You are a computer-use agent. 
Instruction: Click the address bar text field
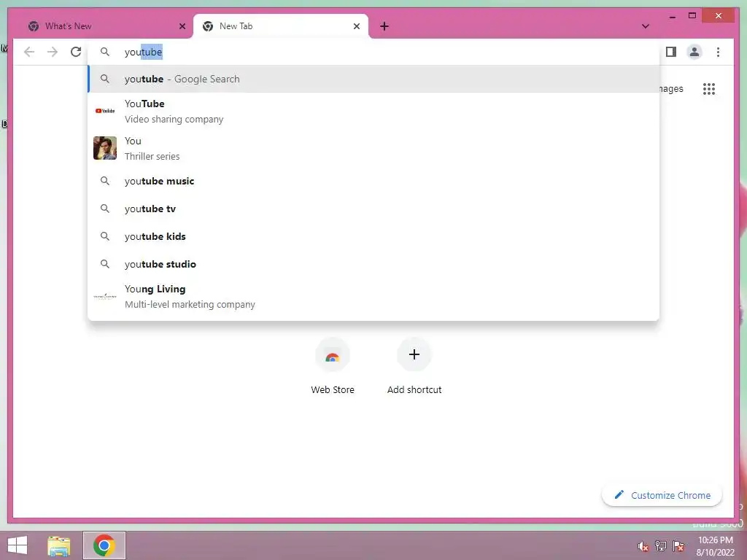point(373,52)
